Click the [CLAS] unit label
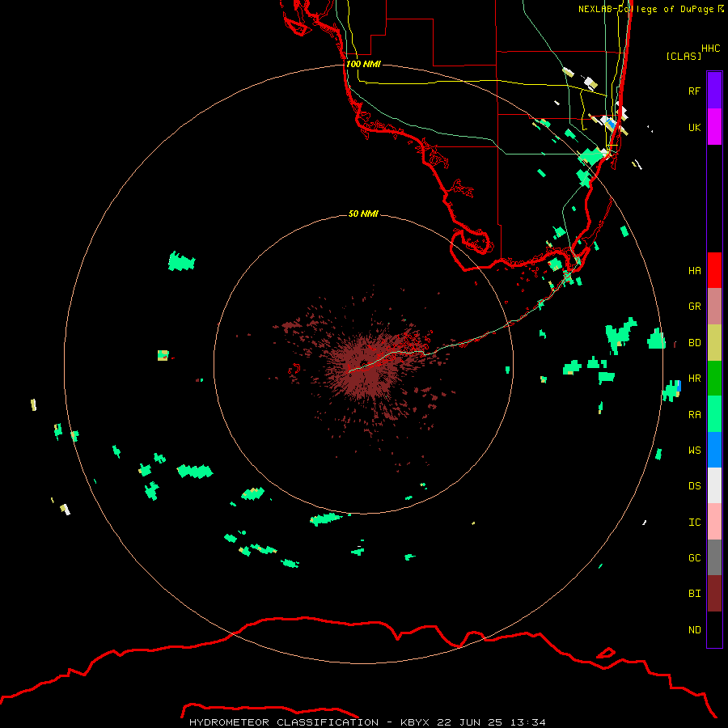The image size is (728, 728). (x=684, y=56)
